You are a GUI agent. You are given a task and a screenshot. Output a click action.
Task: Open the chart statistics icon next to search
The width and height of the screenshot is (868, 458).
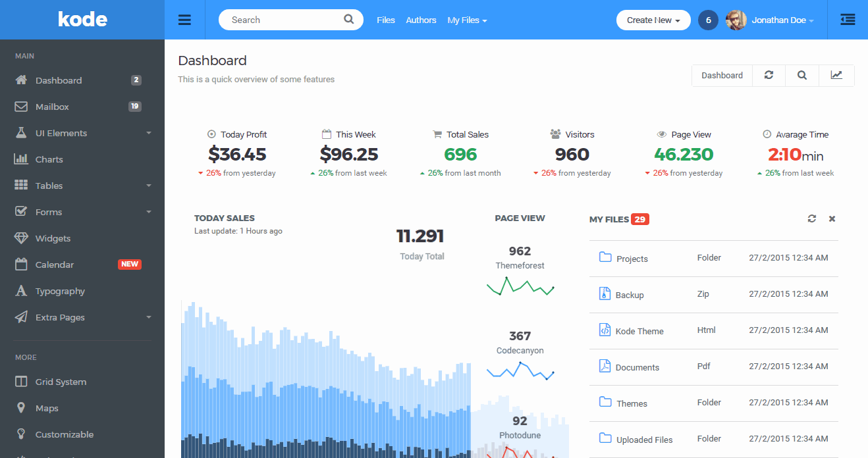tap(836, 75)
